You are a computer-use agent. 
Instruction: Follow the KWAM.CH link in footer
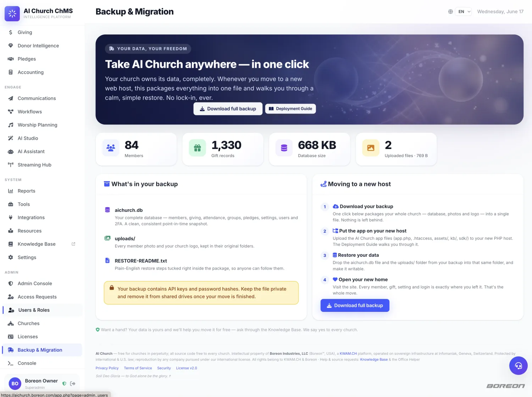point(348,354)
